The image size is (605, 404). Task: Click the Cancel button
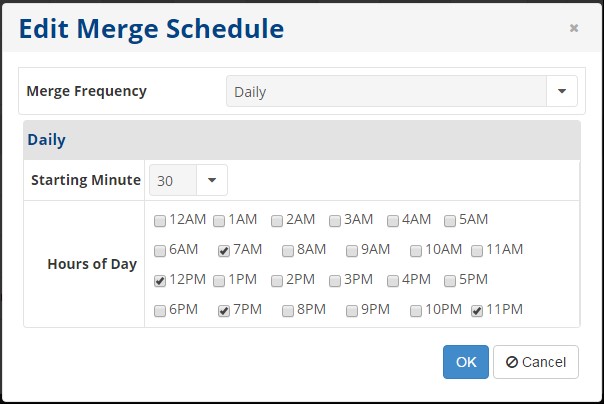(x=536, y=362)
